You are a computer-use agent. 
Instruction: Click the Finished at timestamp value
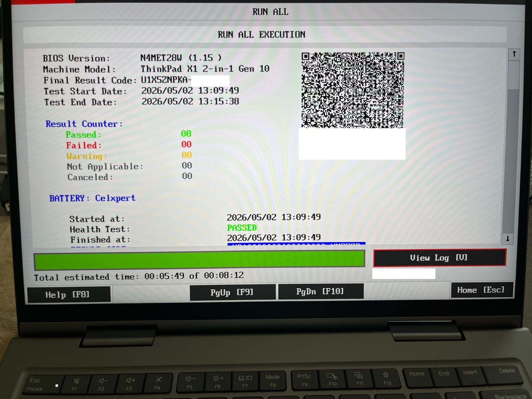[274, 237]
